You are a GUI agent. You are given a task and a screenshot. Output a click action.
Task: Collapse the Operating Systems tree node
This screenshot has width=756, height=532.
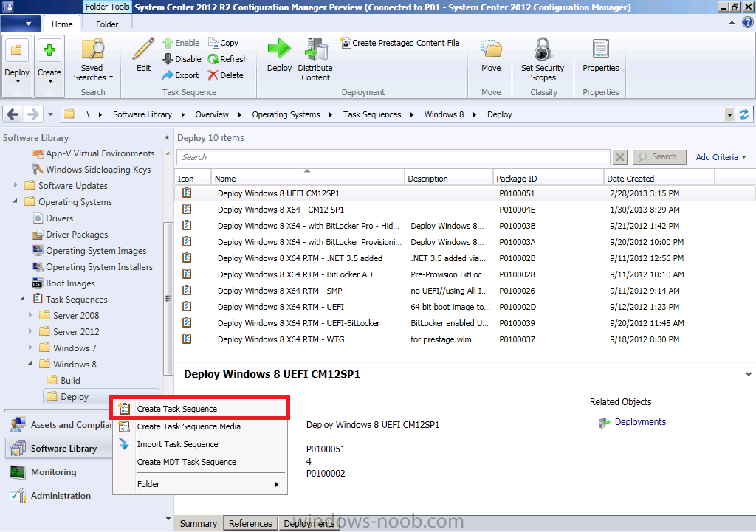tap(16, 201)
